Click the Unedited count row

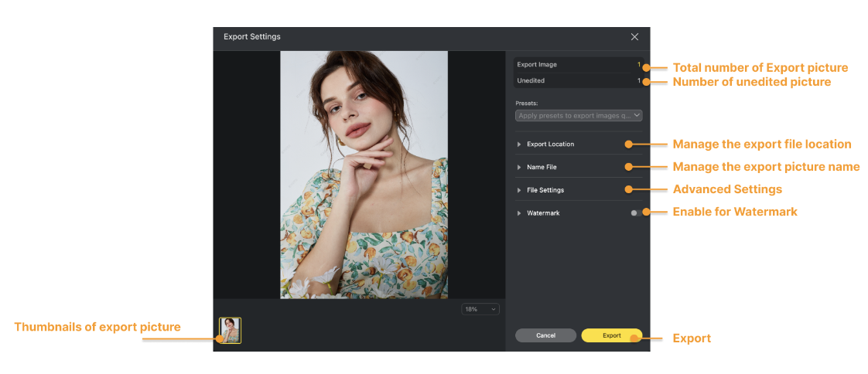coord(579,81)
